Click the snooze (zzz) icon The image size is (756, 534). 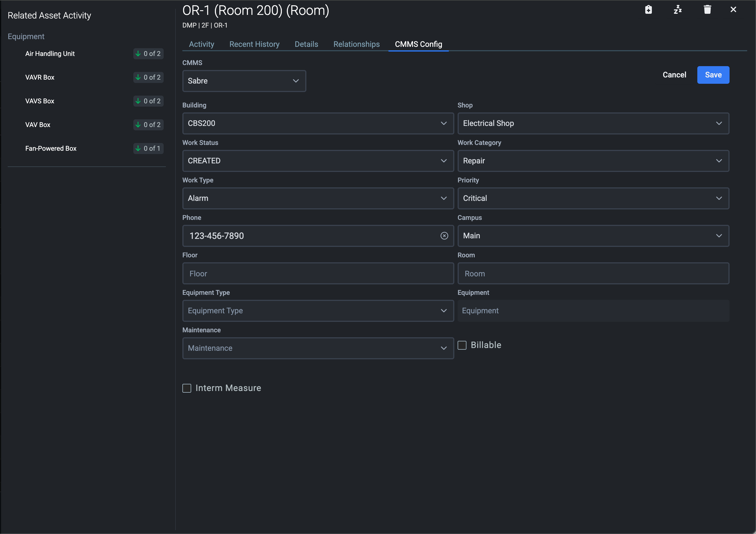coord(678,10)
